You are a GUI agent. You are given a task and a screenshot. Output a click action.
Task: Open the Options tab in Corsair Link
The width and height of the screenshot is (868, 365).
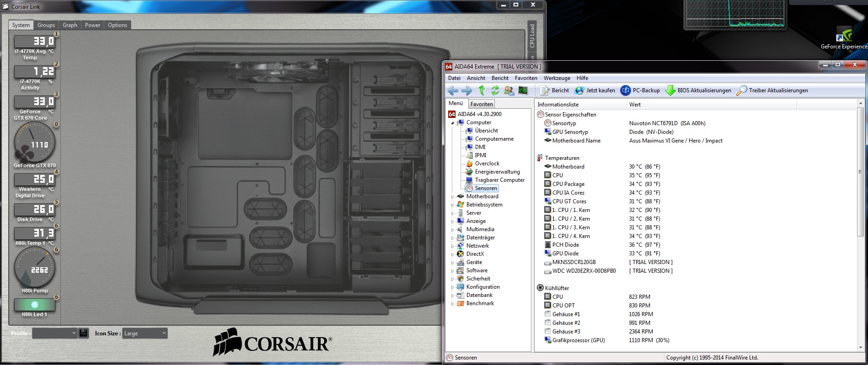(118, 25)
